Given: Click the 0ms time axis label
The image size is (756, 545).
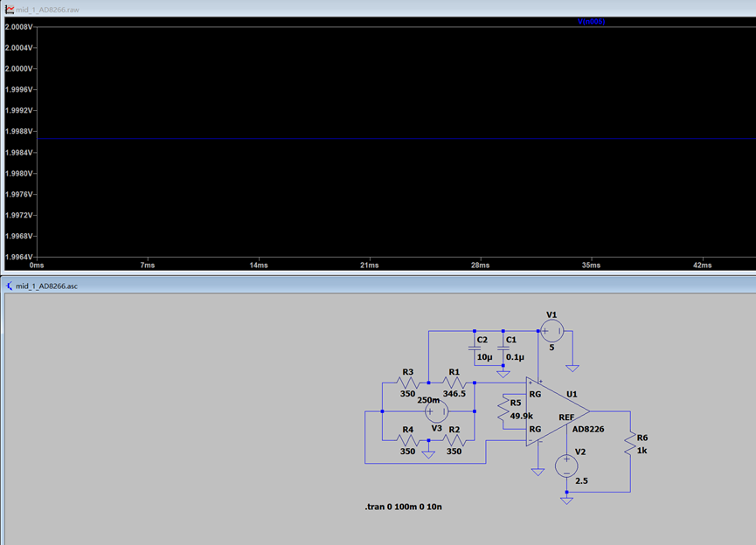Looking at the screenshot, I should (37, 265).
